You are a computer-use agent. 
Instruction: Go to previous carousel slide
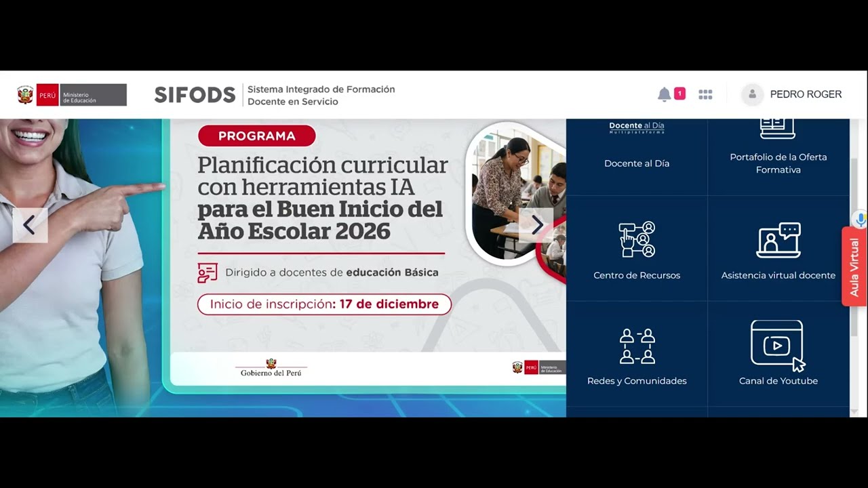point(30,225)
